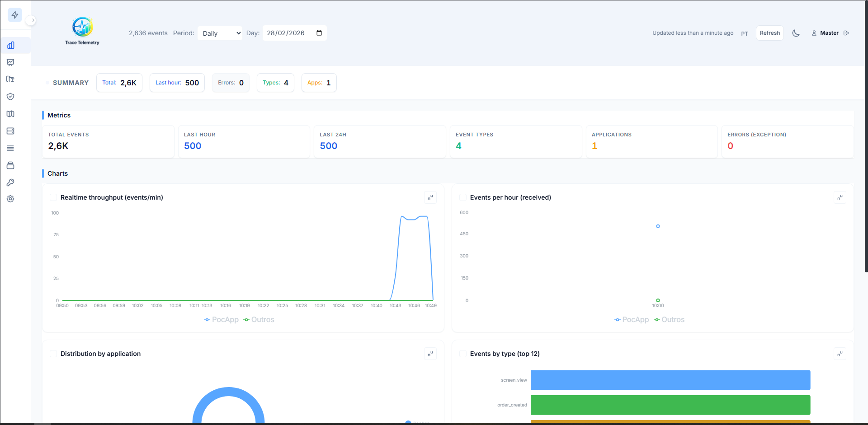868x425 pixels.
Task: Open the shield check sidebar icon
Action: (11, 97)
